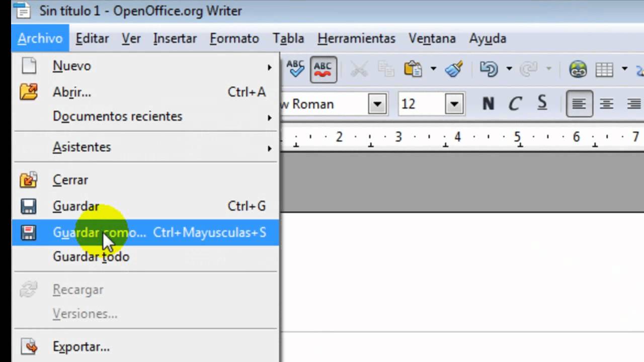
Task: Click the Copy icon in toolbar
Action: pyautogui.click(x=386, y=69)
